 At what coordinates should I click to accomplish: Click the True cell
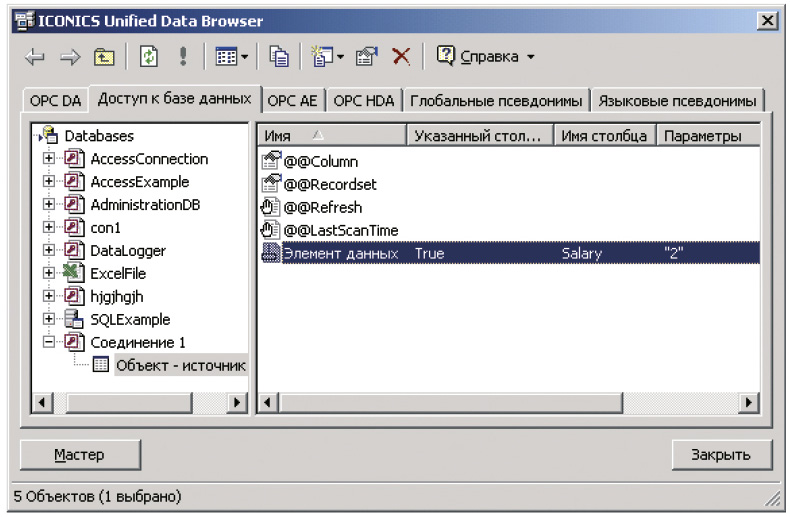pyautogui.click(x=430, y=253)
